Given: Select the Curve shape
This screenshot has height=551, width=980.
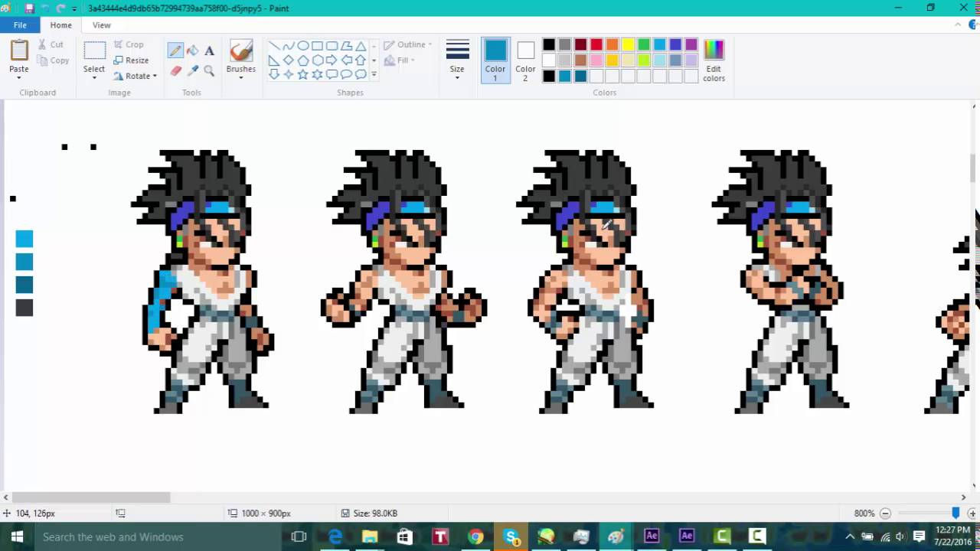Looking at the screenshot, I should point(289,46).
